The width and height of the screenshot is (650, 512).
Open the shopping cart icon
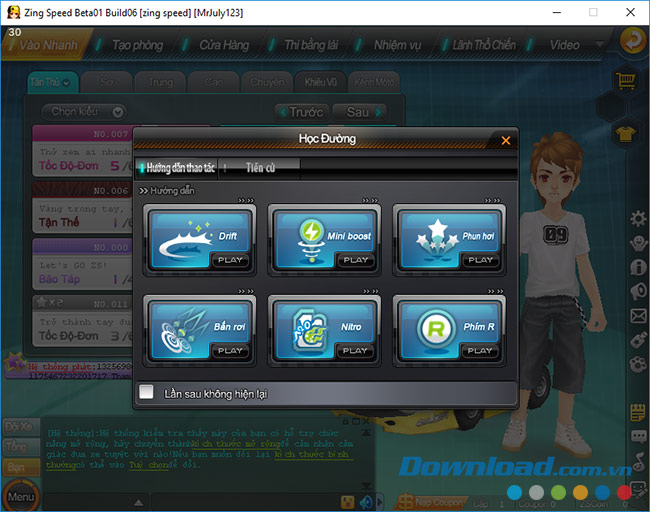tap(627, 80)
